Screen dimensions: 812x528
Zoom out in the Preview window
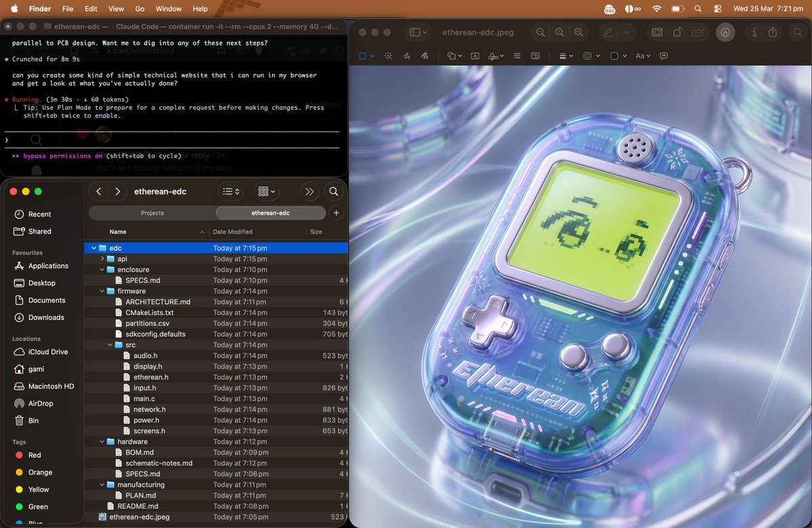click(540, 32)
